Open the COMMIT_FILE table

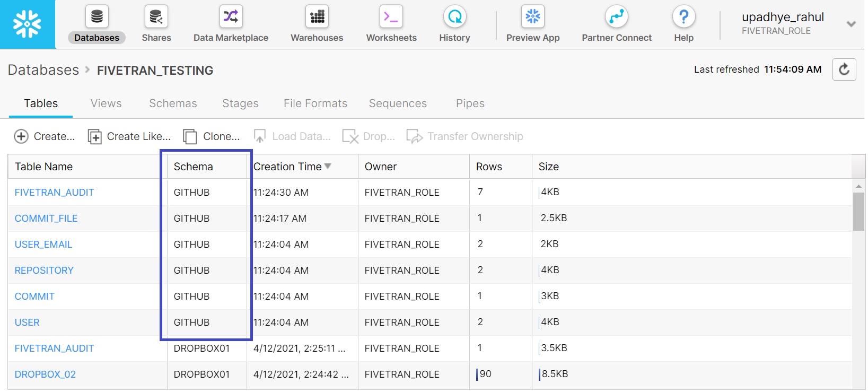[46, 219]
